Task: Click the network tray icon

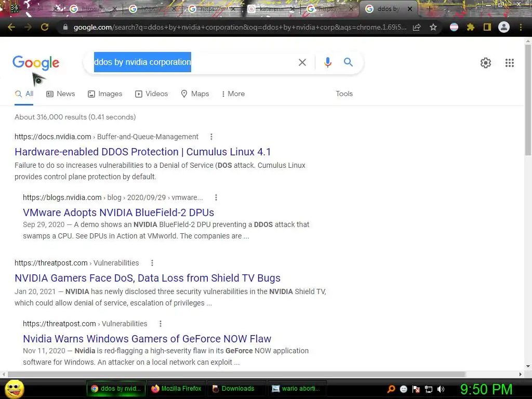Action: [429, 389]
